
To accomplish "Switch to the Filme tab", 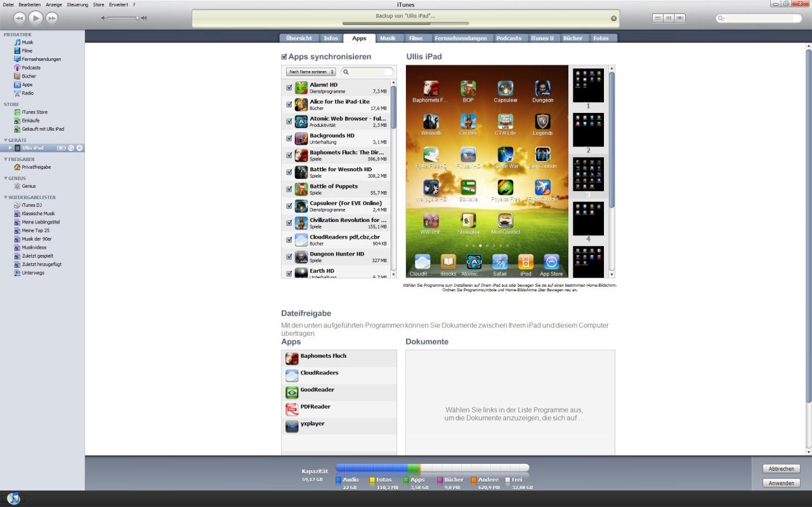I will click(416, 38).
